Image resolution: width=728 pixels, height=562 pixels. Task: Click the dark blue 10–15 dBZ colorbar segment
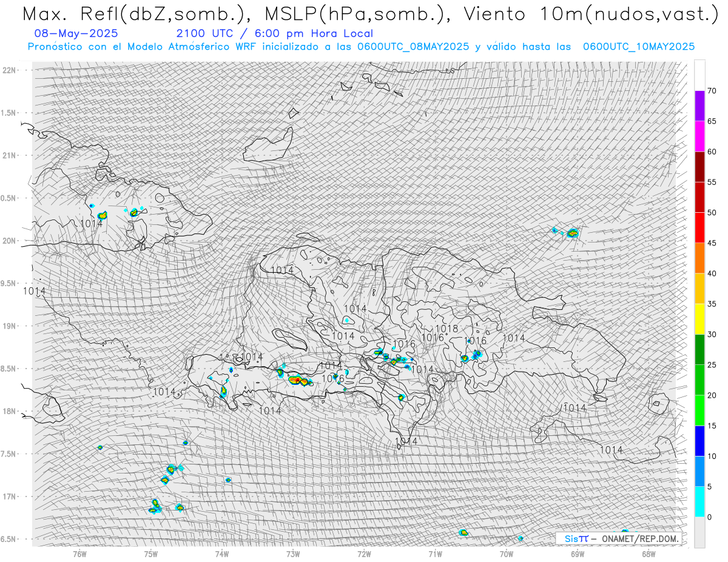(x=699, y=441)
